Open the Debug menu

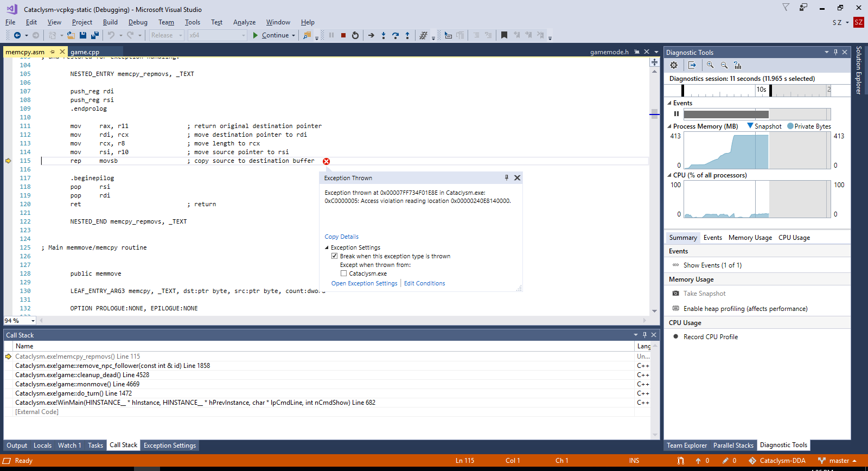pyautogui.click(x=138, y=22)
